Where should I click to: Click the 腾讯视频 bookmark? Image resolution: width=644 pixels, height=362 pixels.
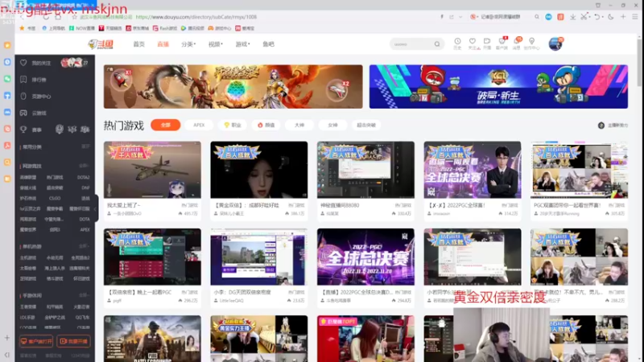coord(192,28)
